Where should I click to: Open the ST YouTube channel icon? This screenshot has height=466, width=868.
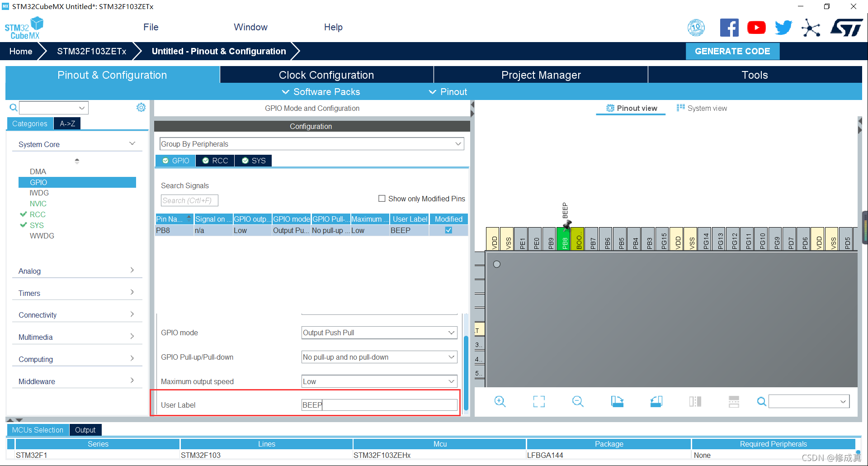click(756, 28)
